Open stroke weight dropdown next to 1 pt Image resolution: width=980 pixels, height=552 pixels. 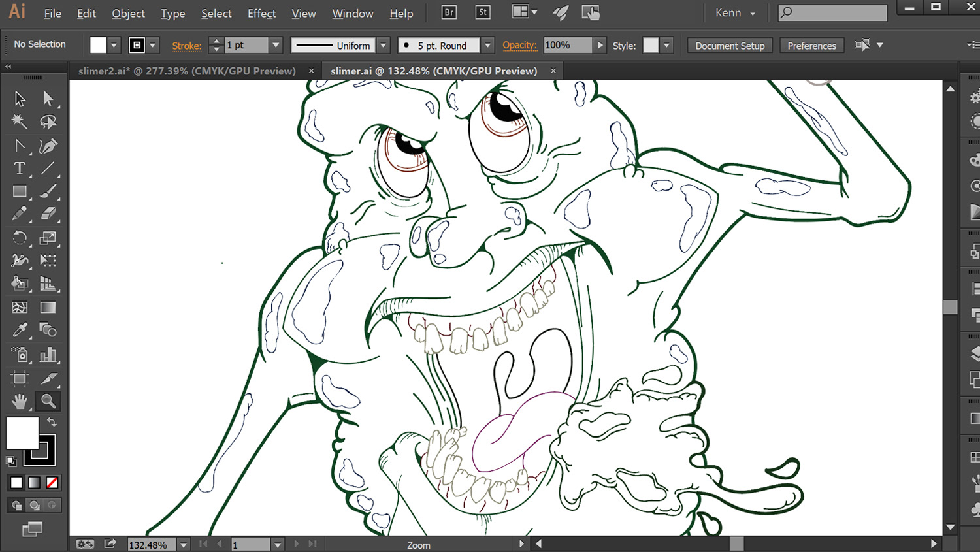[276, 45]
